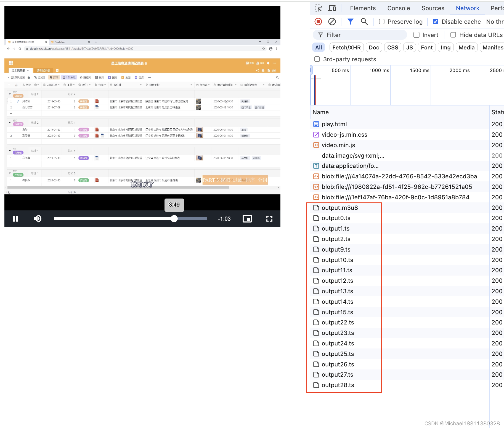Viewport: 504px width, 428px height.
Task: Filter requests by JS
Action: tap(409, 47)
